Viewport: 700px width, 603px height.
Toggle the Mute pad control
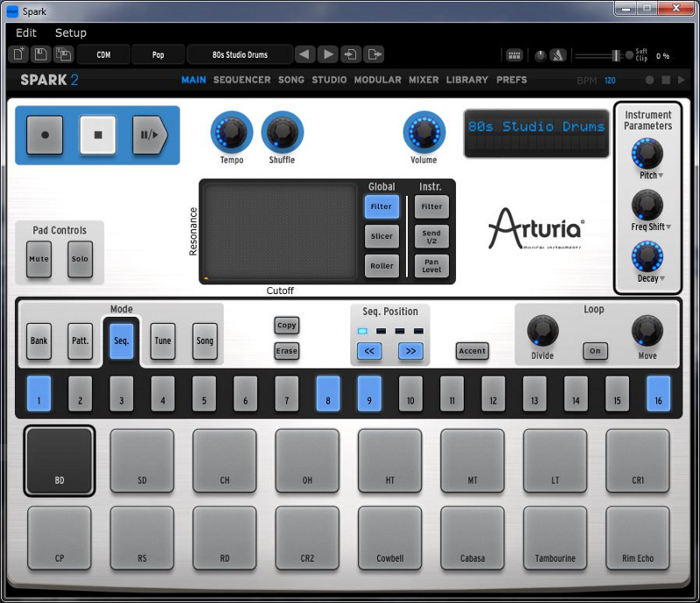pyautogui.click(x=38, y=259)
